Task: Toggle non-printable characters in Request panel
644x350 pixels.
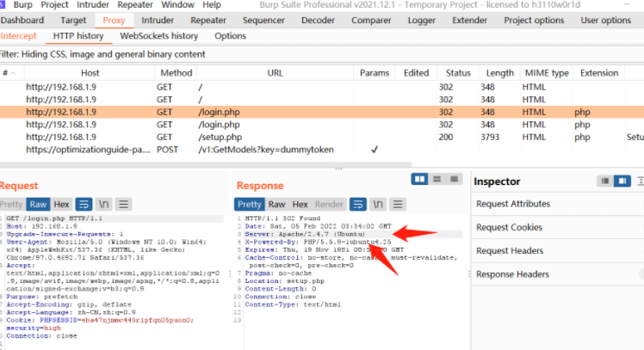Action: tap(104, 205)
